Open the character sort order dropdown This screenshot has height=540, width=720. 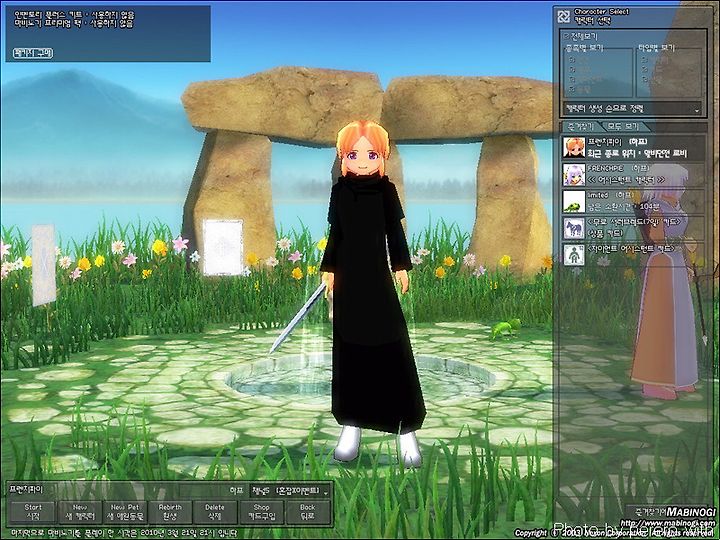click(632, 109)
